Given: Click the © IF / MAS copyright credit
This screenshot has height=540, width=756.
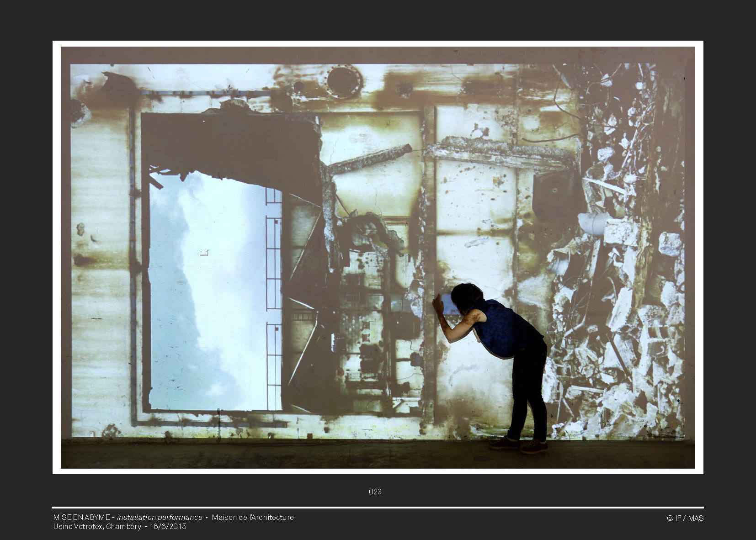Looking at the screenshot, I should click(685, 518).
